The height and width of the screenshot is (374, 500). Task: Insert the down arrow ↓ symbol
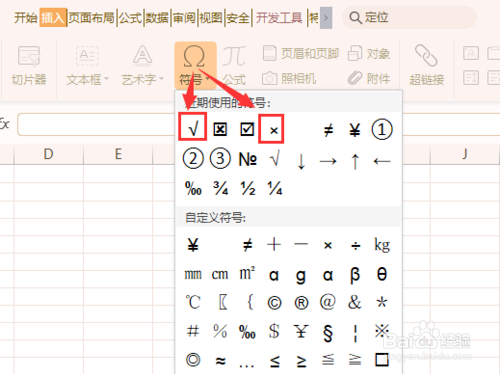point(301,161)
